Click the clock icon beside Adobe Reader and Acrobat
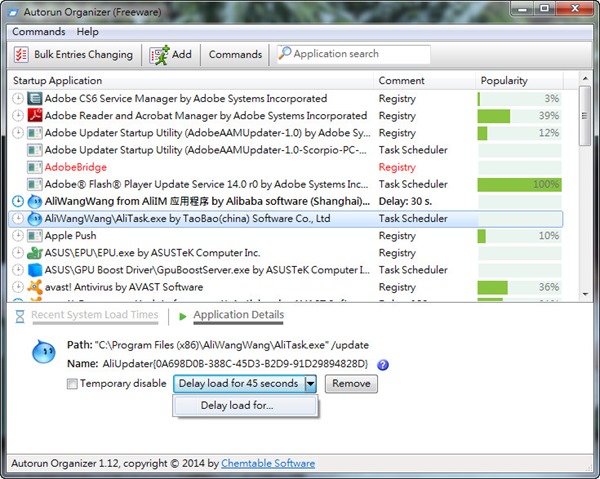Screen dimensions: 600x479 18,116
